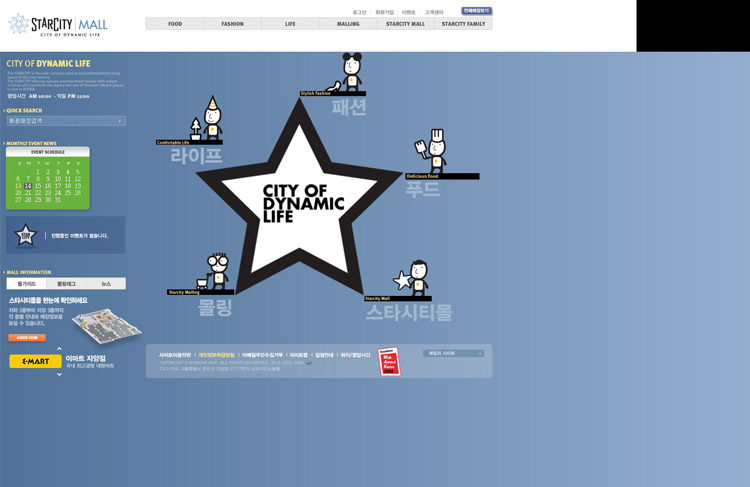Viewport: 750px width, 487px height.
Task: Click the 이마트 자양점 store name
Action: 86,358
